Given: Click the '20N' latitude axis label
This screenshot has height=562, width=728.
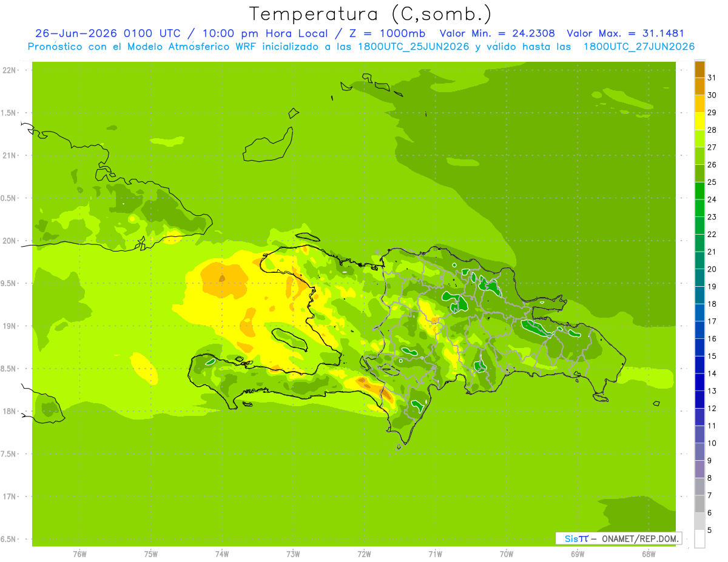Looking at the screenshot, I should pos(10,241).
